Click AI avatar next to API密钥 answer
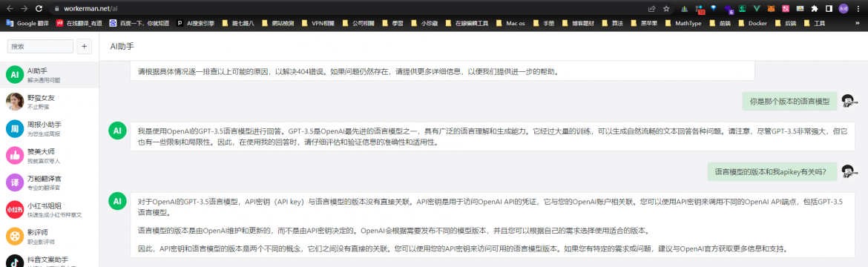The image size is (868, 267). point(116,202)
